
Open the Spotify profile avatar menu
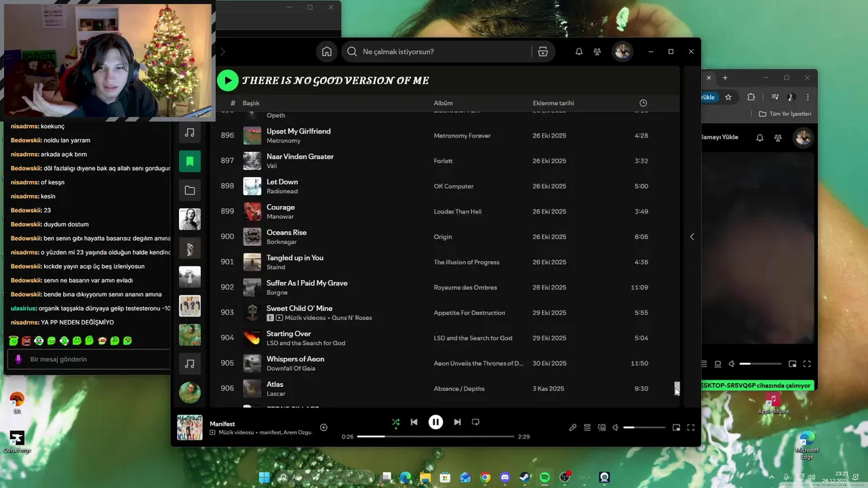tap(622, 52)
